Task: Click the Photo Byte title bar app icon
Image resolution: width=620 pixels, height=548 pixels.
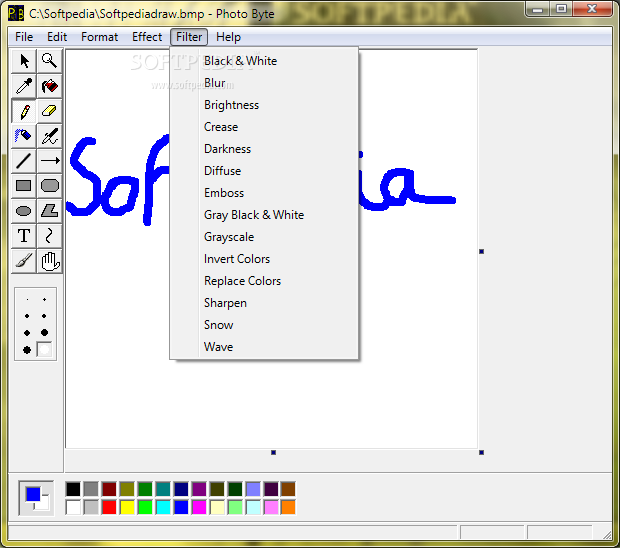Action: coord(16,13)
